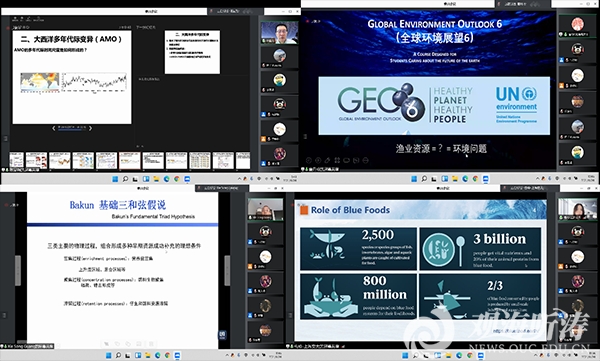
Task: Open Task View in top-left screen taskbar
Action: coord(135,179)
